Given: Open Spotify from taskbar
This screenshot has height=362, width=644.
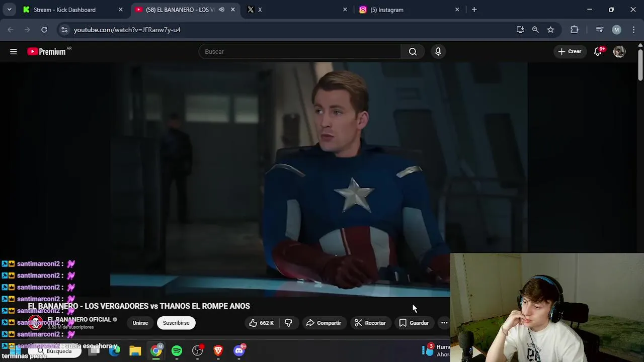Looking at the screenshot, I should pos(177,351).
